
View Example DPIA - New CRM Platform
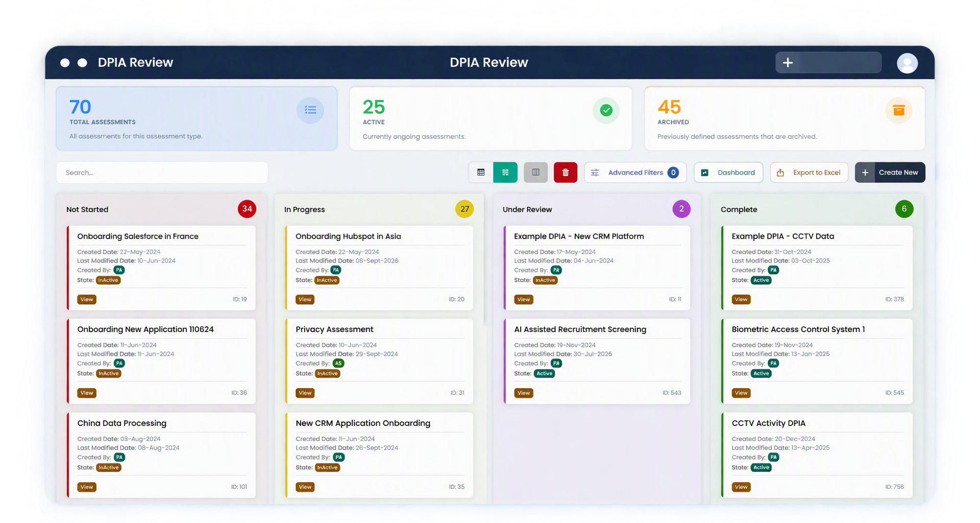click(x=524, y=299)
